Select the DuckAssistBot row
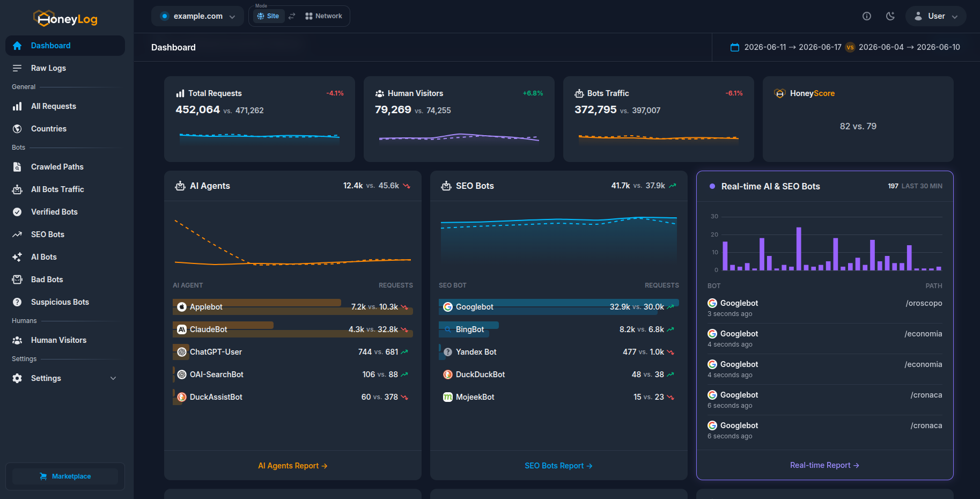980x499 pixels. pos(293,397)
